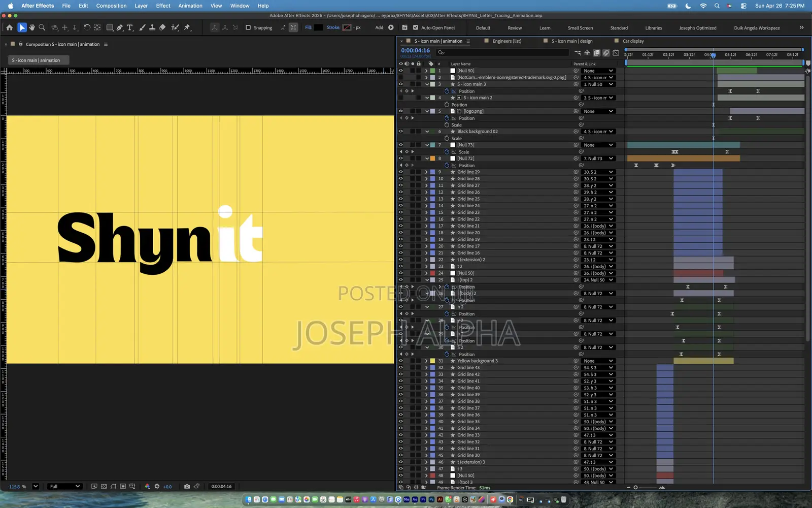This screenshot has height=508, width=812.
Task: Select the Rectangle shape tool
Action: click(x=110, y=27)
